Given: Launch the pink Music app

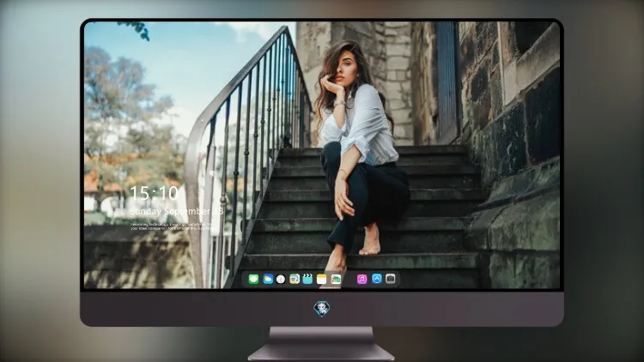Looking at the screenshot, I should point(361,279).
